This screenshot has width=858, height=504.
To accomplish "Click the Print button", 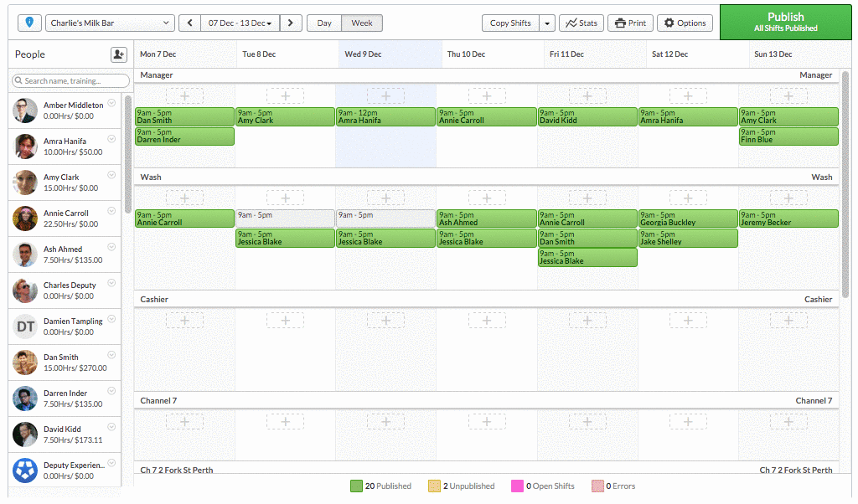I will [x=630, y=23].
